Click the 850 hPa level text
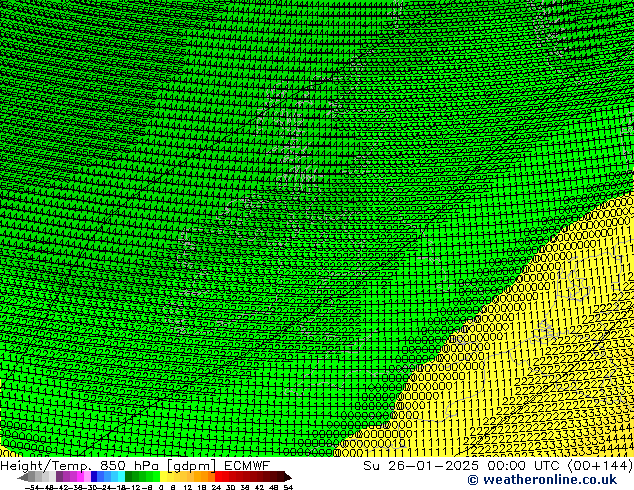The height and width of the screenshot is (490, 634). pos(129,466)
